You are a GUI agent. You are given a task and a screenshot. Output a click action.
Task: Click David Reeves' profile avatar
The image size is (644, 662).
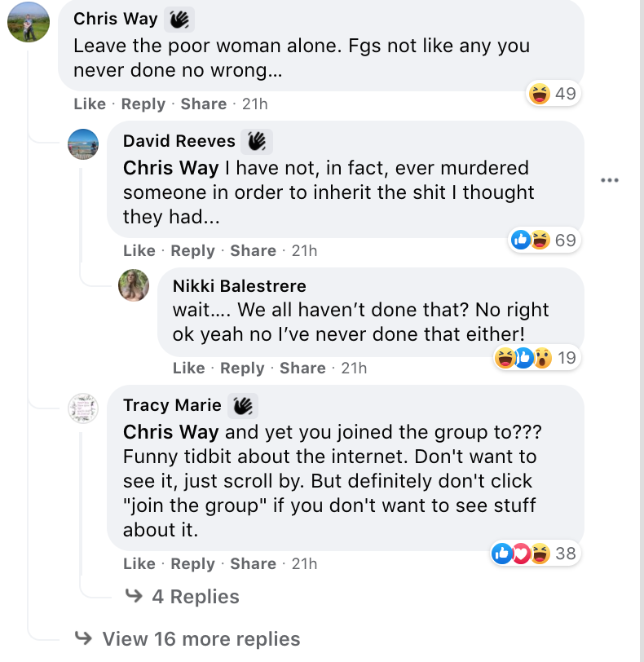(x=83, y=145)
